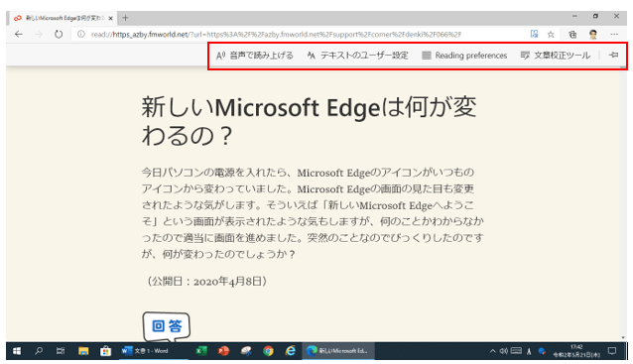The height and width of the screenshot is (364, 633).
Task: Launch File Explorer from taskbar
Action: pyautogui.click(x=83, y=351)
